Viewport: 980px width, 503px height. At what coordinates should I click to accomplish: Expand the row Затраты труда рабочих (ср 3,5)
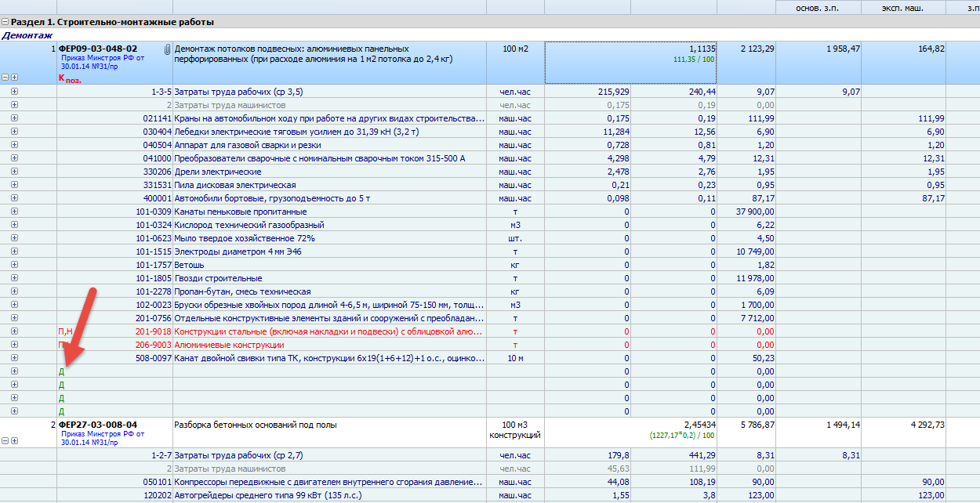click(14, 92)
